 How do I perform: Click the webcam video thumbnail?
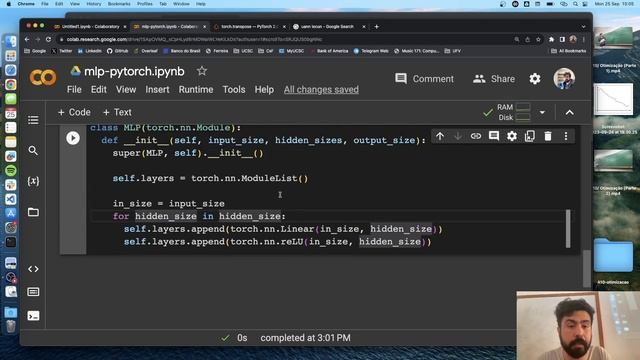pos(578,325)
